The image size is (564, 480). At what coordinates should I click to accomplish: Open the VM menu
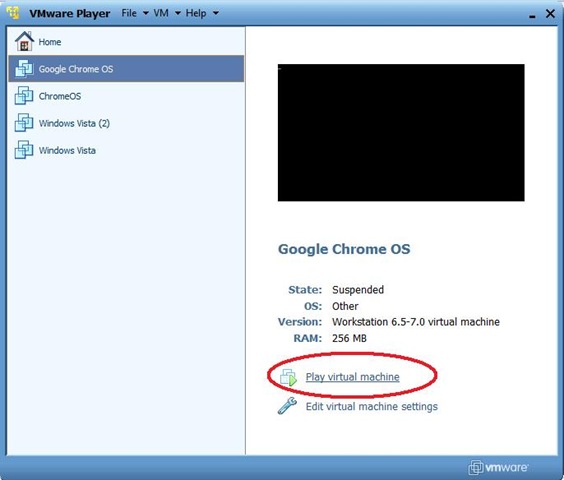pyautogui.click(x=161, y=13)
